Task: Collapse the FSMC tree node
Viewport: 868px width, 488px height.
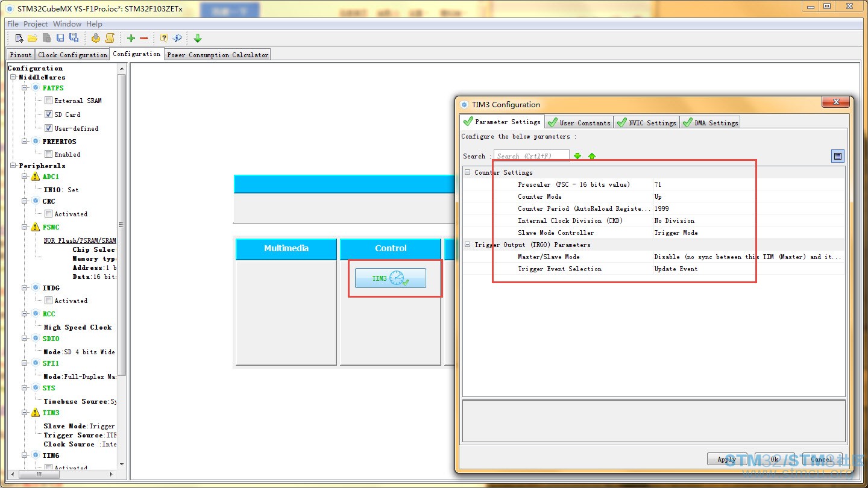Action: pyautogui.click(x=25, y=227)
